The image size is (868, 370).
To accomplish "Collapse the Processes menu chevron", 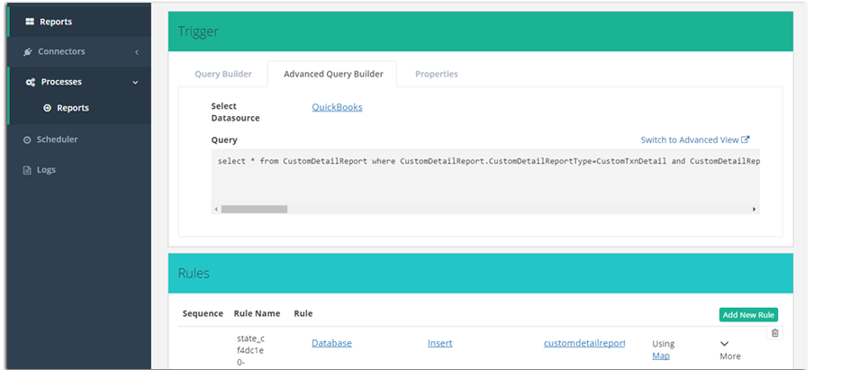I will (136, 82).
